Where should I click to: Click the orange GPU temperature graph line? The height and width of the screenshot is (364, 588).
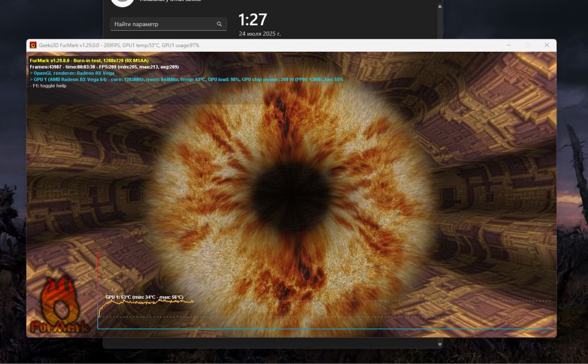tap(146, 302)
